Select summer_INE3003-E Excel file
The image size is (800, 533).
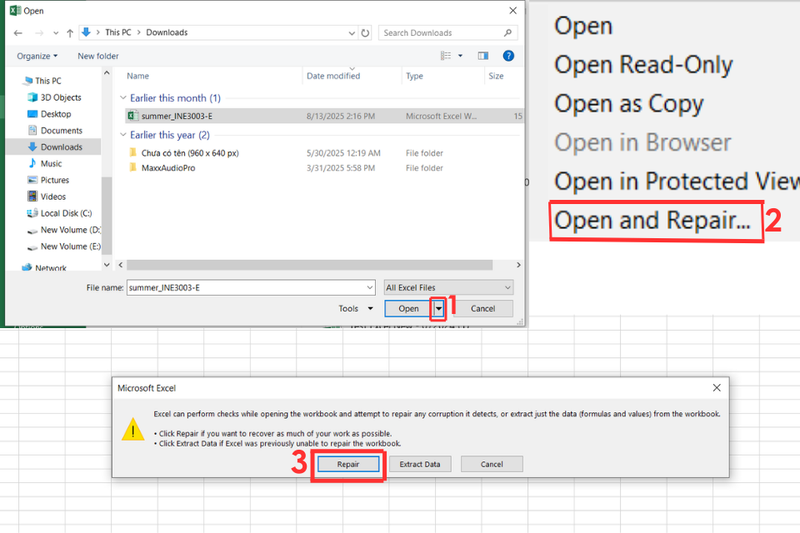tap(324, 116)
